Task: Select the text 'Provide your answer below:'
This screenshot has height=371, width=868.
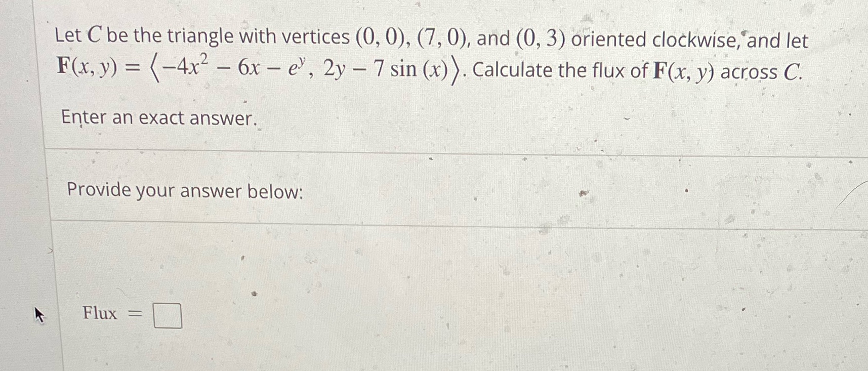Action: tap(185, 191)
